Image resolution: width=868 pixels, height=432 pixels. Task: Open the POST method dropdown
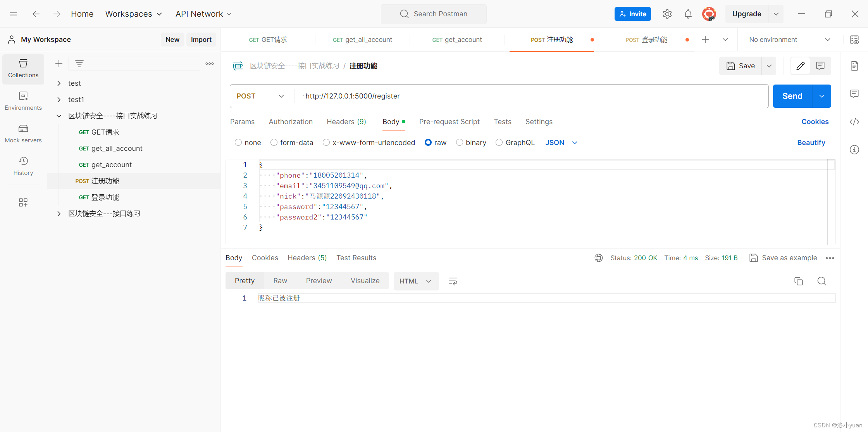(260, 96)
